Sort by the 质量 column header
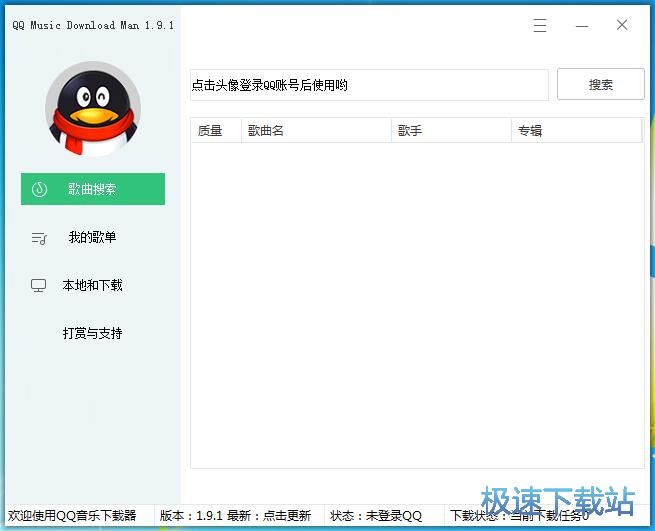 [216, 131]
